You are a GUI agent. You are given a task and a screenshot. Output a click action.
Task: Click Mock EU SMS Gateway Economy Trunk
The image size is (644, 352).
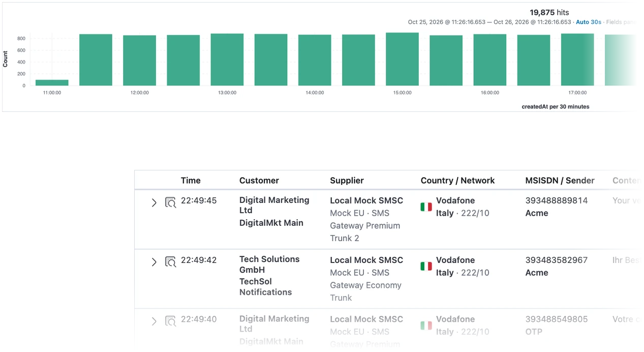(x=365, y=285)
